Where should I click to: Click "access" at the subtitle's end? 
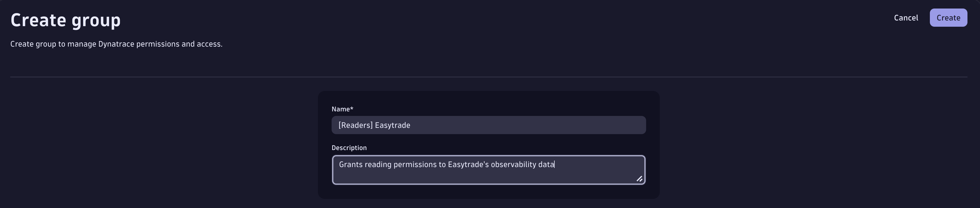pyautogui.click(x=209, y=44)
